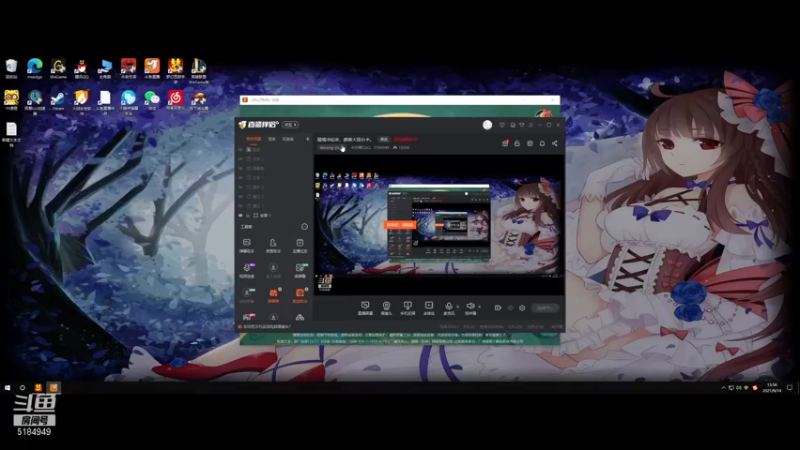The height and width of the screenshot is (450, 800).
Task: Open the orange gift-box tool in the toolbox
Action: [x=273, y=294]
